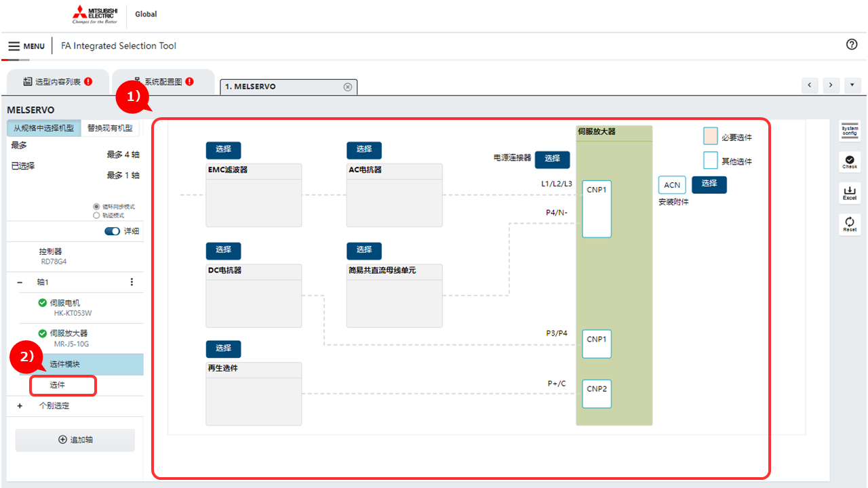This screenshot has width=868, height=488.
Task: Click the 必要选件 legend color swatch
Action: pos(710,136)
